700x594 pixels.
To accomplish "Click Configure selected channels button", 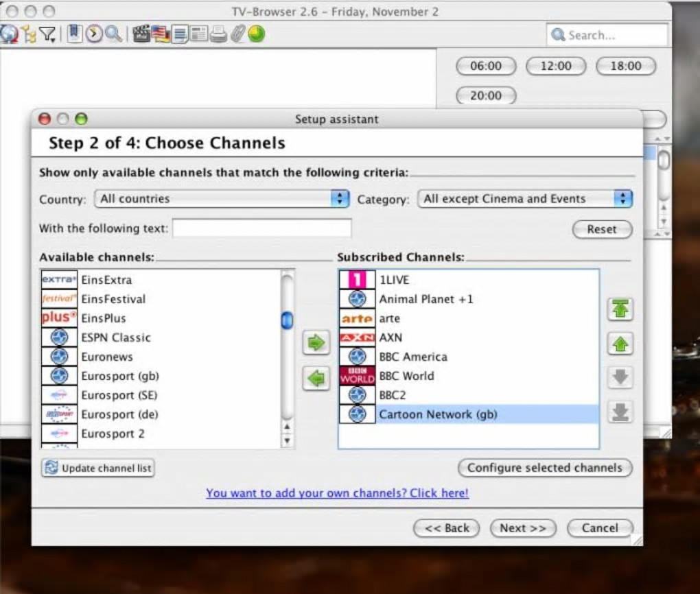I will [545, 468].
